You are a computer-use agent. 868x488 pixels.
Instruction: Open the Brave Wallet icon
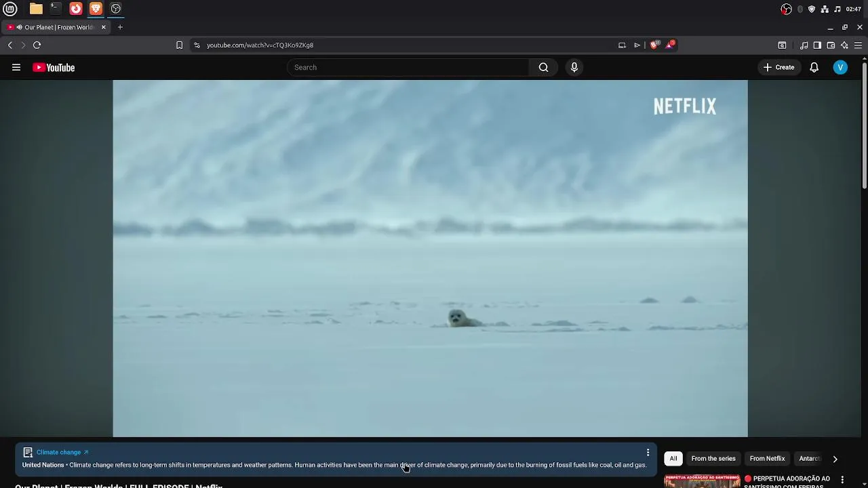(831, 45)
